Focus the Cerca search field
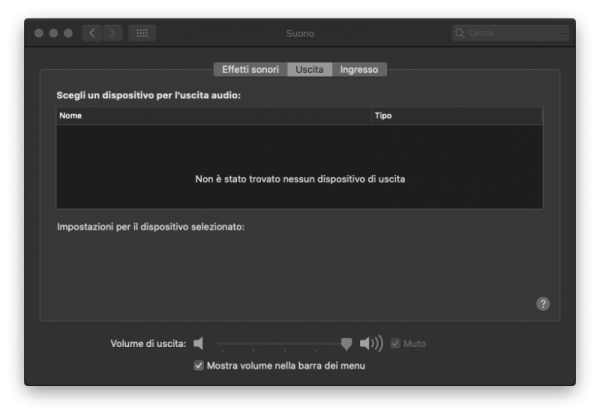This screenshot has height=416, width=600. click(510, 33)
